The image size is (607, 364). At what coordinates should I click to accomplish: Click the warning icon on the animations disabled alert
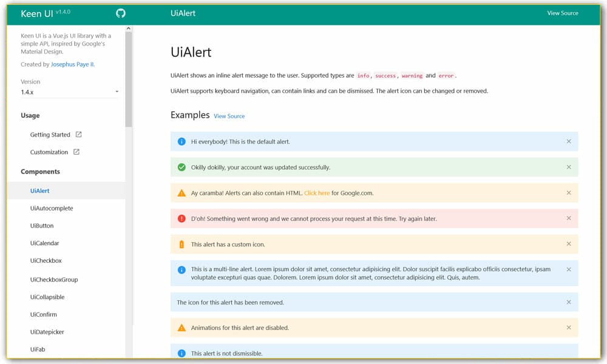coord(181,327)
